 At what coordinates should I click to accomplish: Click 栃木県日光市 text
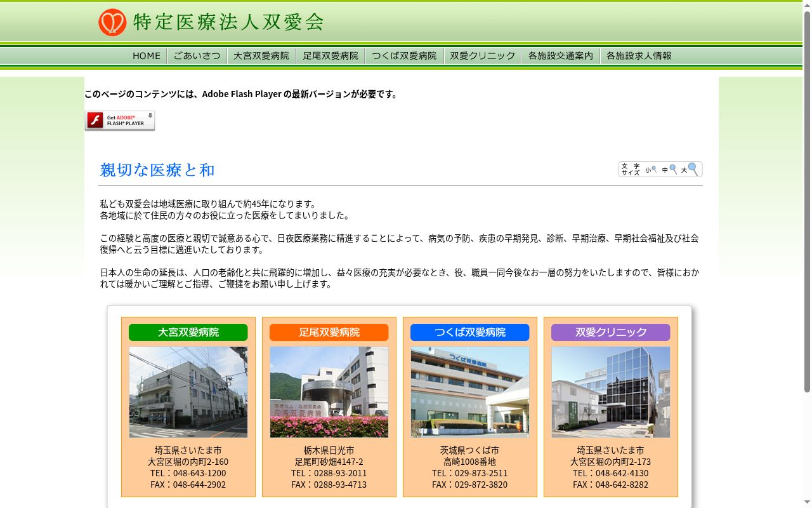(329, 450)
